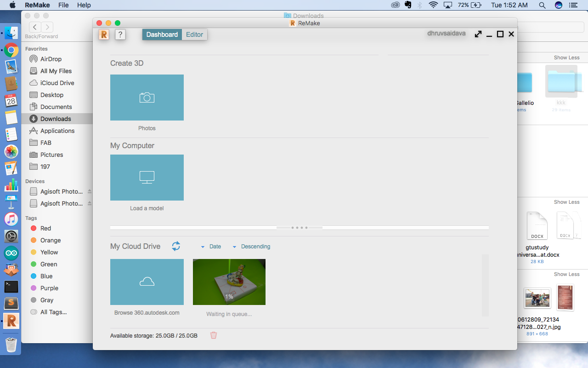Screen dimensions: 588x368
Task: Click Creative Cloud menu bar icon
Action: pyautogui.click(x=396, y=5)
